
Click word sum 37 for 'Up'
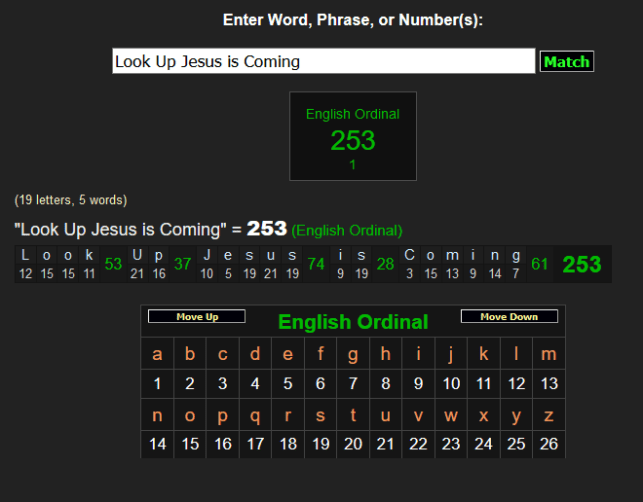183,264
